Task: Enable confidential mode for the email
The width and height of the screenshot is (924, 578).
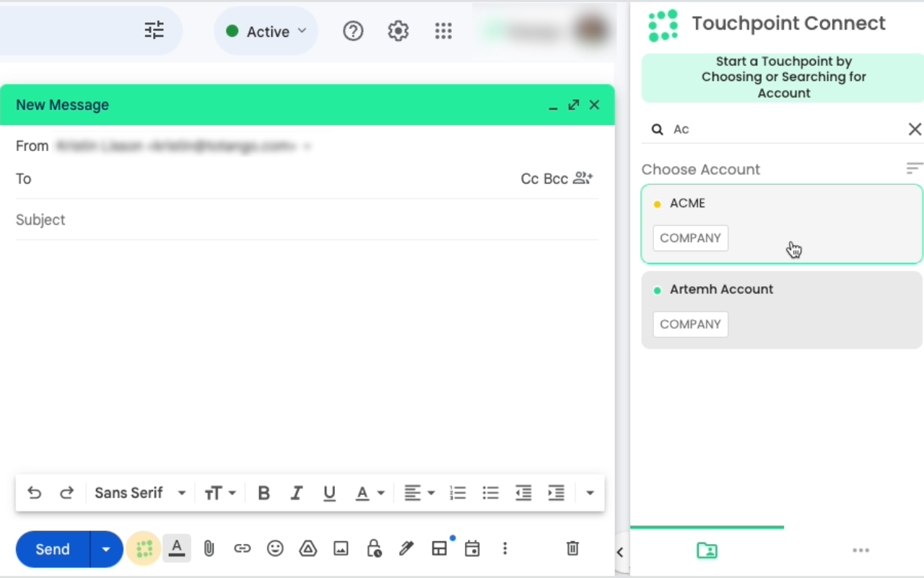Action: pyautogui.click(x=374, y=548)
